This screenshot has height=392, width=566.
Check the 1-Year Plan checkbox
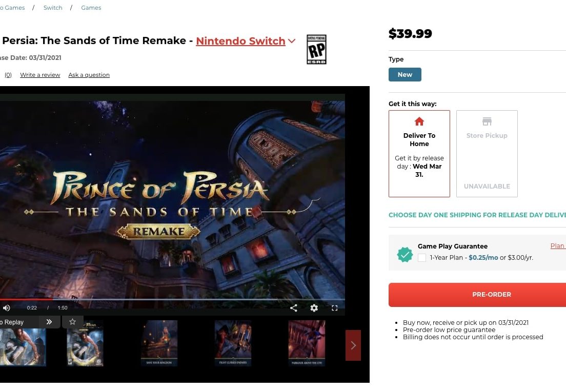[421, 258]
